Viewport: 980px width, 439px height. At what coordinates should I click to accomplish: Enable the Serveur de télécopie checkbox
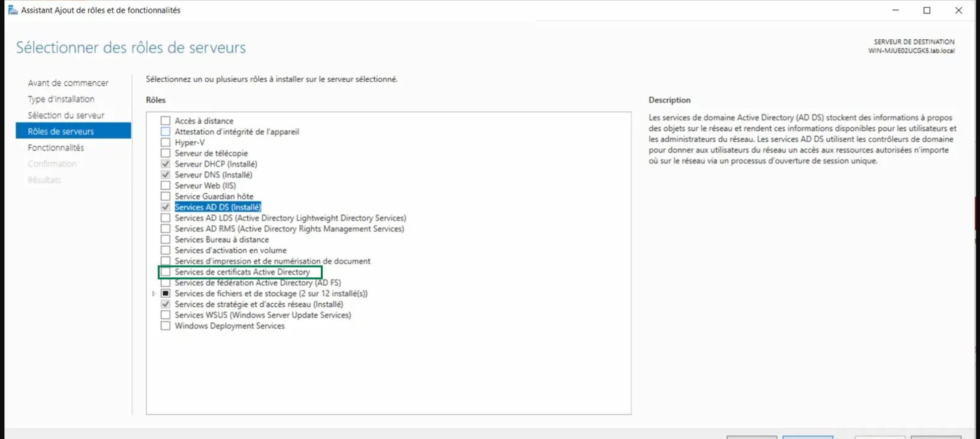[x=166, y=154]
